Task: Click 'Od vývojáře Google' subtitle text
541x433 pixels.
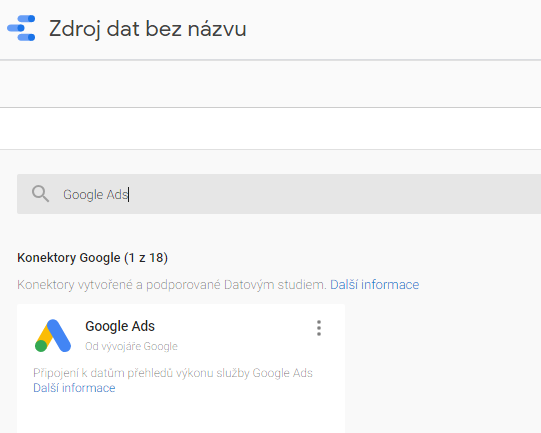Action: tap(131, 346)
